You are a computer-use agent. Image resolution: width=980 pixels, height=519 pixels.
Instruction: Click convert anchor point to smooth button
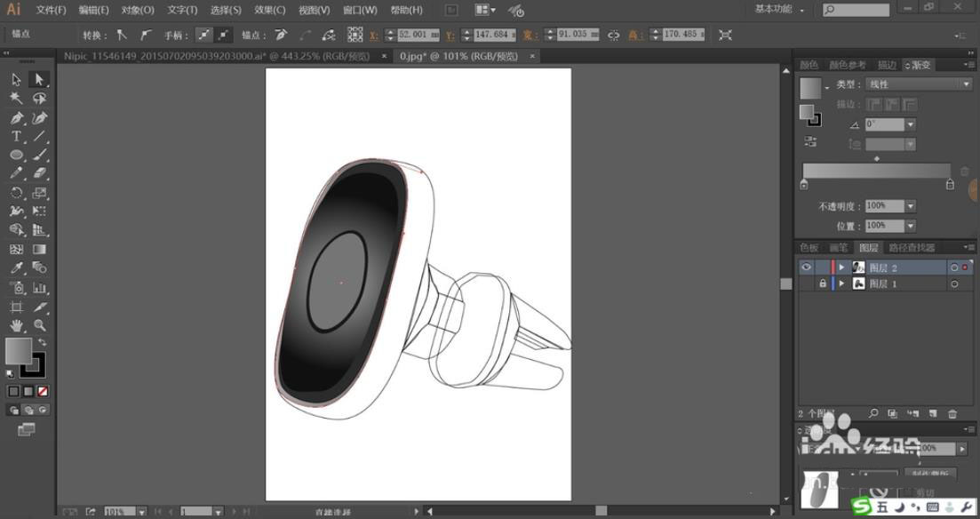coord(145,35)
